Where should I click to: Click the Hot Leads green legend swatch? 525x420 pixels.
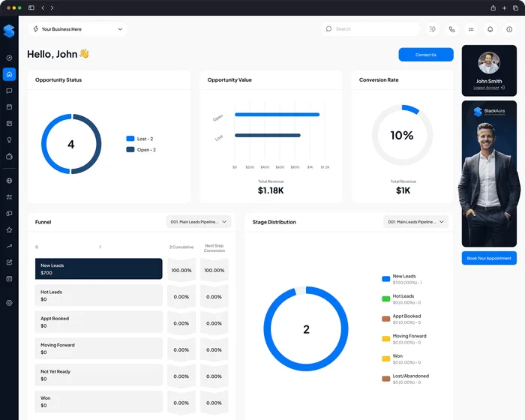pyautogui.click(x=385, y=298)
